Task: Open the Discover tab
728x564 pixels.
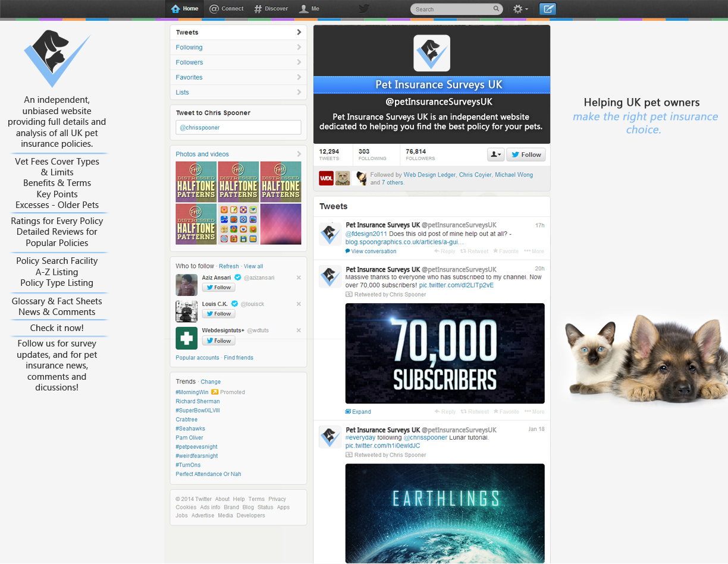Action: point(271,9)
